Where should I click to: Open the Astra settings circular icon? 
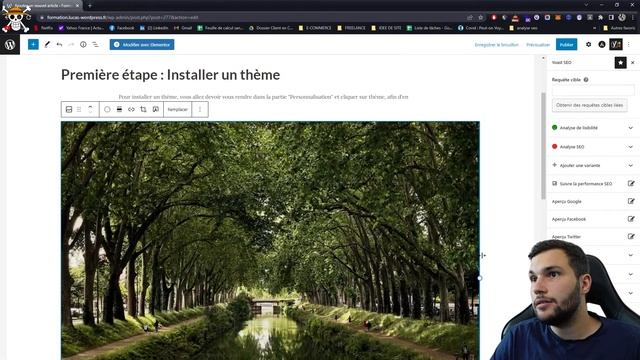(602, 44)
